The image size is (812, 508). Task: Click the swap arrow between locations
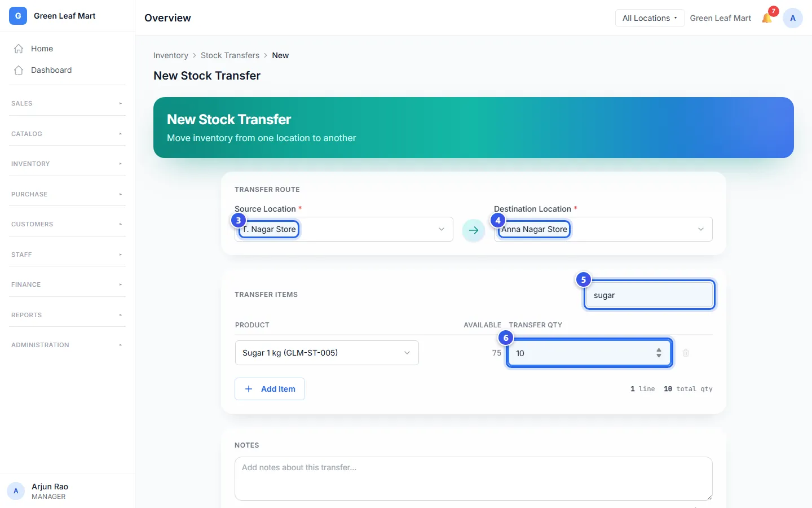[474, 230]
